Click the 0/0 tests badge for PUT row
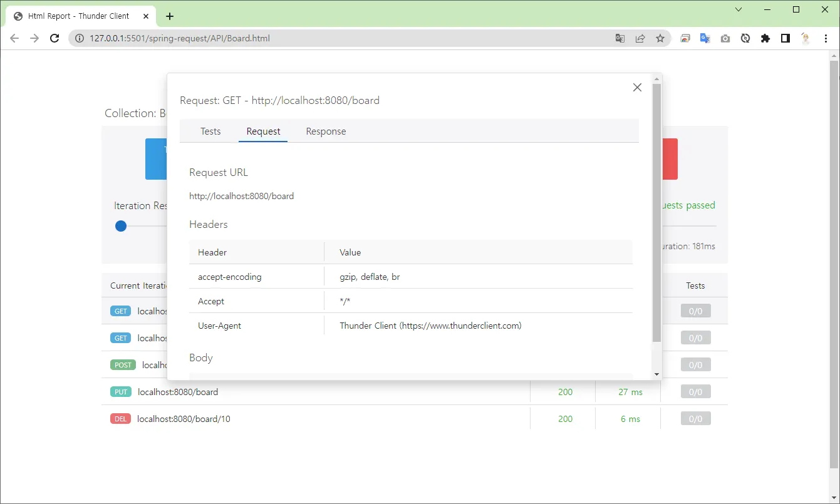The width and height of the screenshot is (840, 504). click(695, 392)
